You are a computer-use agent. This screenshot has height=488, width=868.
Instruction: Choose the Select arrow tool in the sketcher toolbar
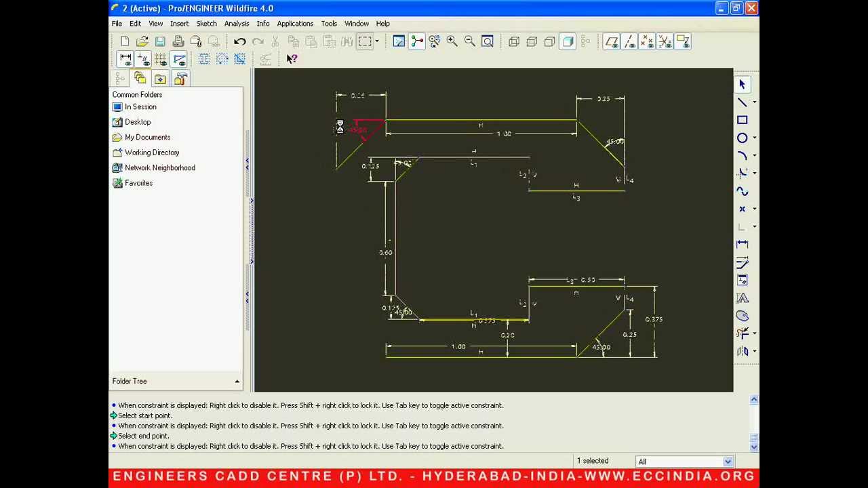[x=743, y=85]
